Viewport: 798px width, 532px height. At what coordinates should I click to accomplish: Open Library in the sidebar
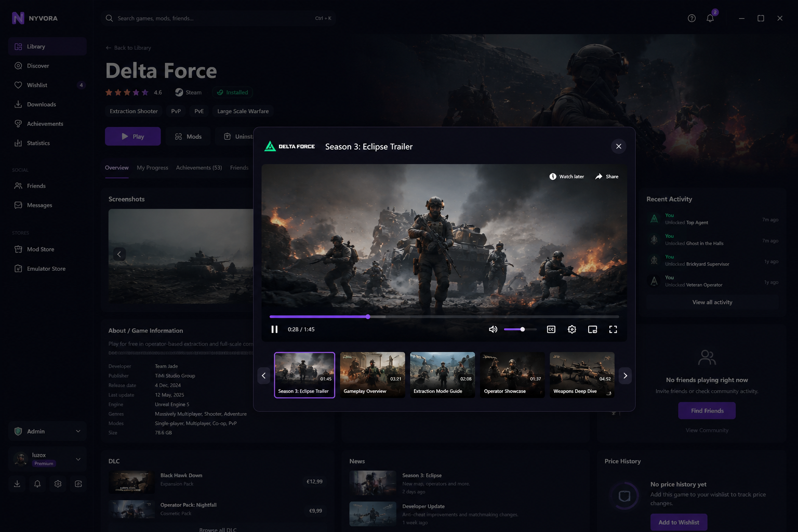pos(47,46)
